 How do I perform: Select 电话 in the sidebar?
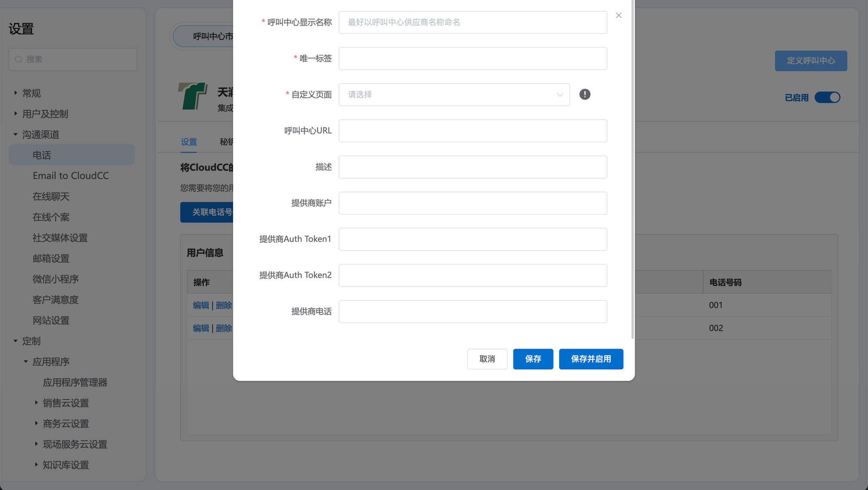(x=42, y=155)
